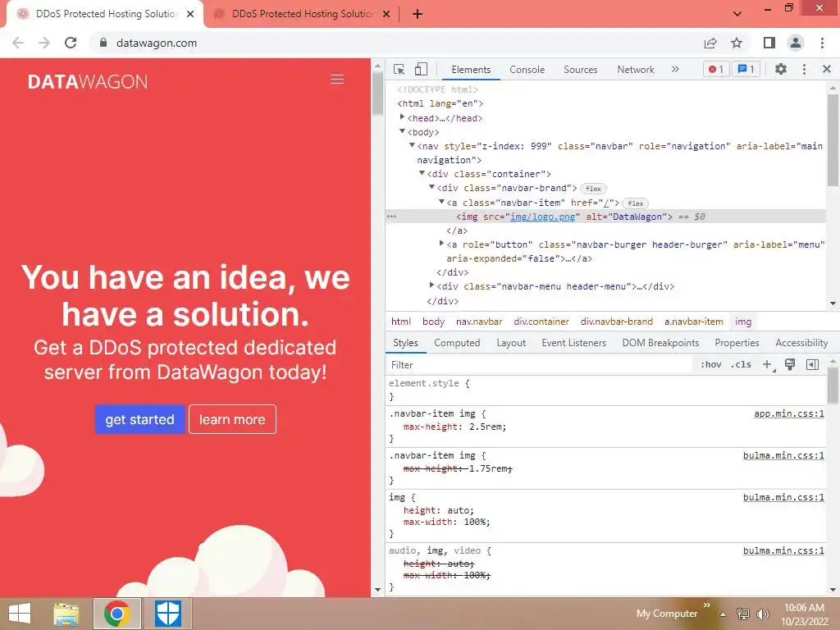Open app.min.css:1 source link
This screenshot has width=840, height=630.
click(x=788, y=413)
